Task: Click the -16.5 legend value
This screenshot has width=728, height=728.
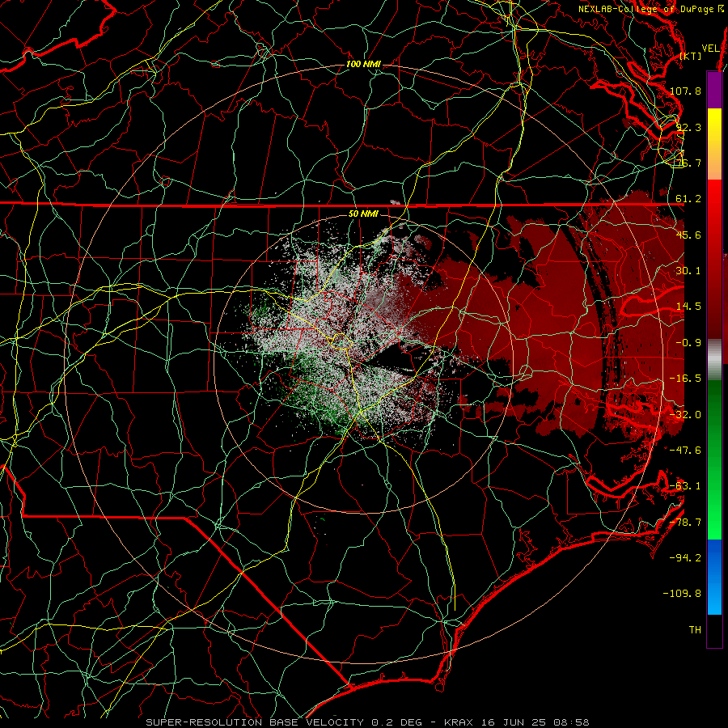Action: coord(686,379)
